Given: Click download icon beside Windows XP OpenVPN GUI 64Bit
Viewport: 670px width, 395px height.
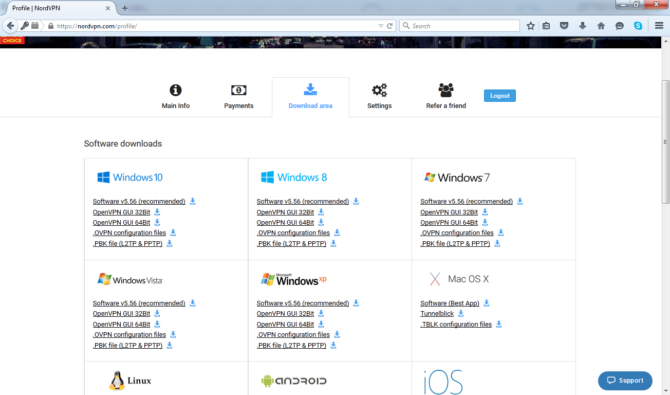Looking at the screenshot, I should pyautogui.click(x=321, y=324).
